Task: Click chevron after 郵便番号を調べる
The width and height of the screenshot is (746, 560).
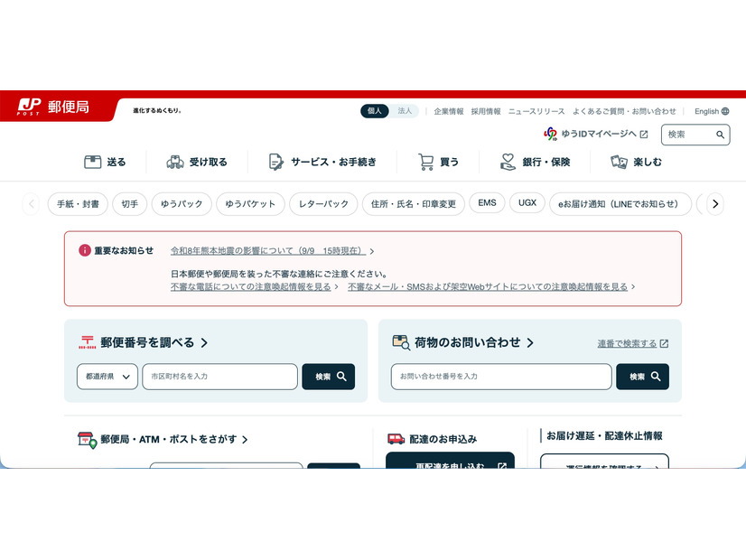Action: (x=204, y=342)
